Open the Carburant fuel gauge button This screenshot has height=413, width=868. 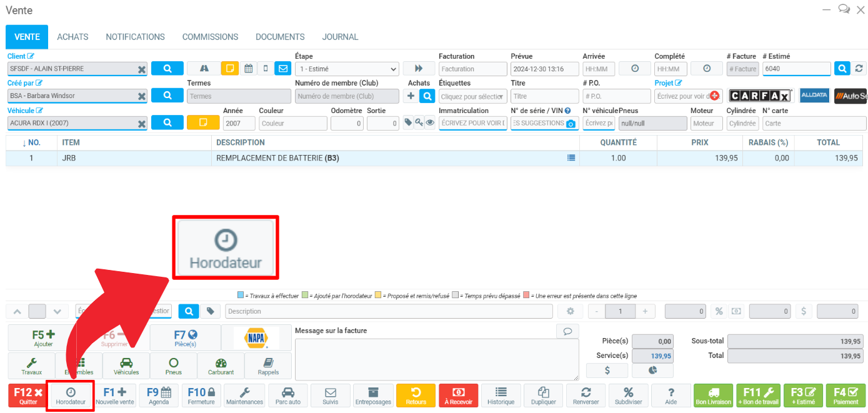click(x=221, y=366)
